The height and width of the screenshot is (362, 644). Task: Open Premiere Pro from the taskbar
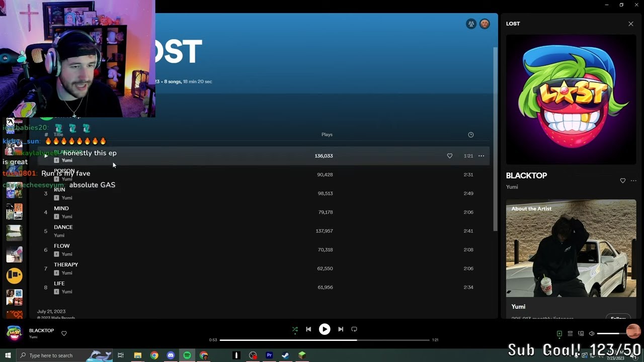pyautogui.click(x=269, y=355)
